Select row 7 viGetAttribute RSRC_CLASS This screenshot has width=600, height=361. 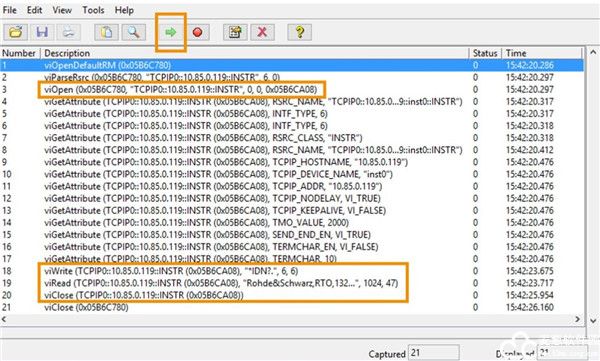pos(292,138)
